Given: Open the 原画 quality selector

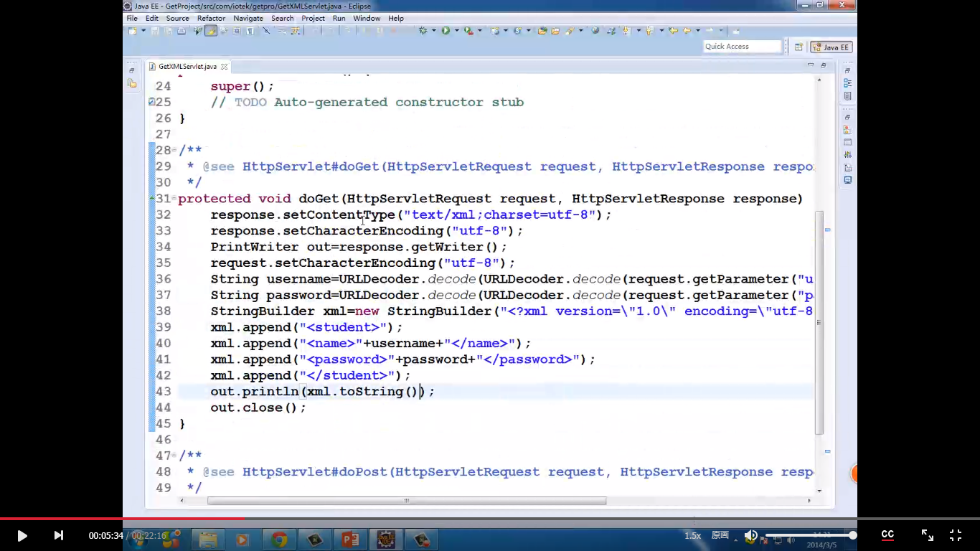Looking at the screenshot, I should coord(720,535).
